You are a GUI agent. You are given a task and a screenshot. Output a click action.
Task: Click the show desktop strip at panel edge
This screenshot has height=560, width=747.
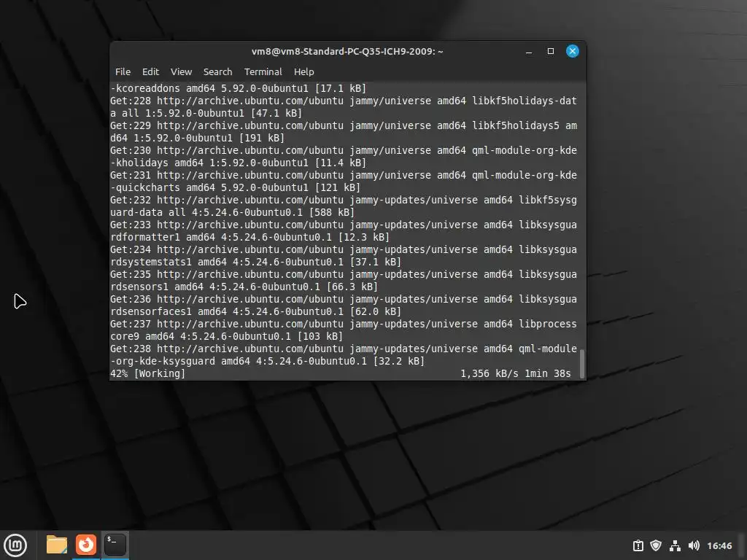coord(742,545)
